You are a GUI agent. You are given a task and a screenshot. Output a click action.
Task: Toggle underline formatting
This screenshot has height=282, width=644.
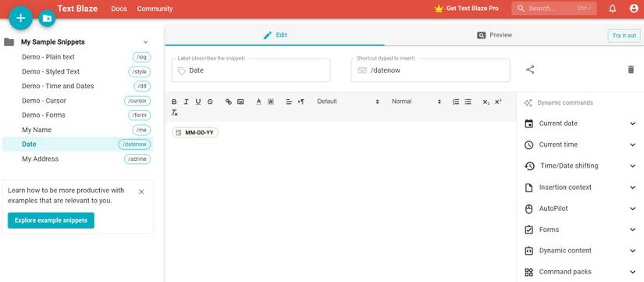point(198,102)
